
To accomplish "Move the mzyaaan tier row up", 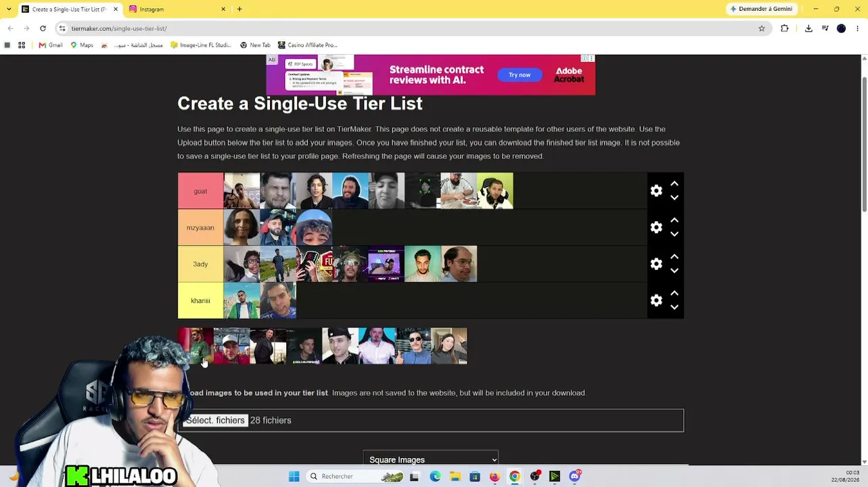I will (675, 220).
